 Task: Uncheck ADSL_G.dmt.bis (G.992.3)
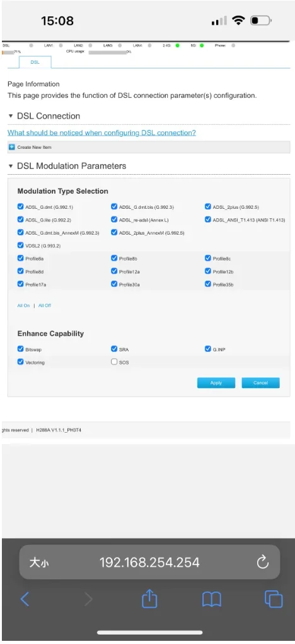pos(114,207)
